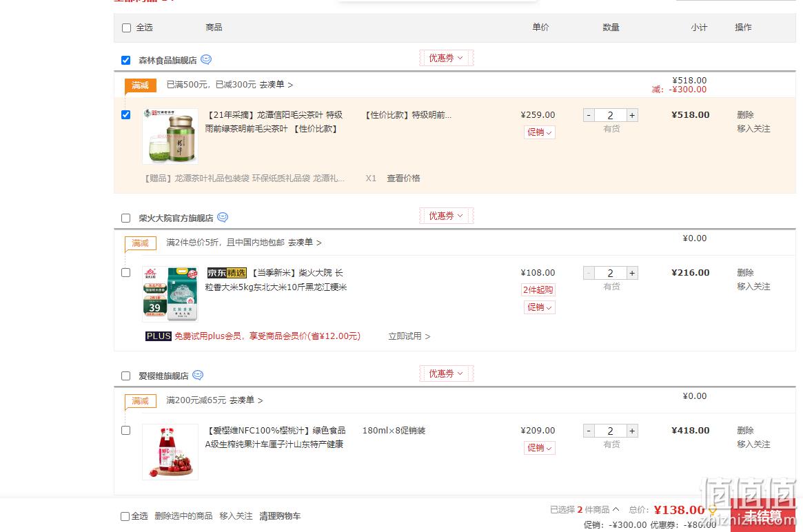Click the 【赠品】龙潭茶叶礼品包装袋 gift text
The image size is (803, 532).
245,178
